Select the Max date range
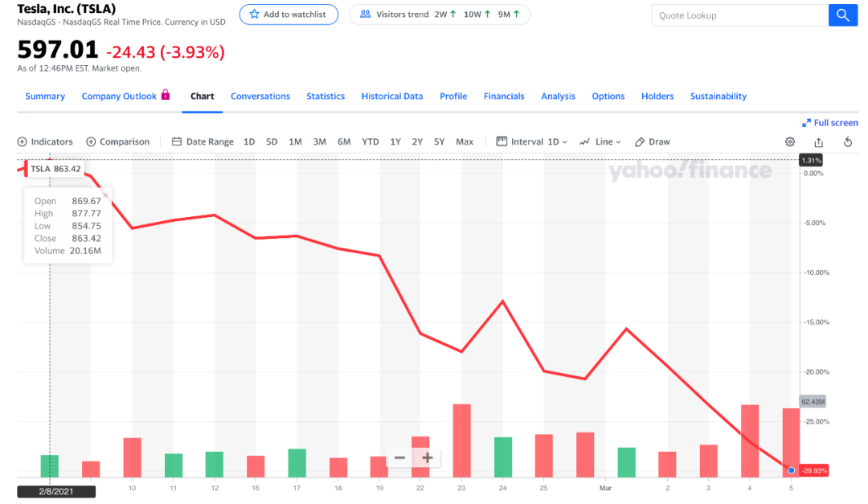868x504 pixels. coord(465,141)
